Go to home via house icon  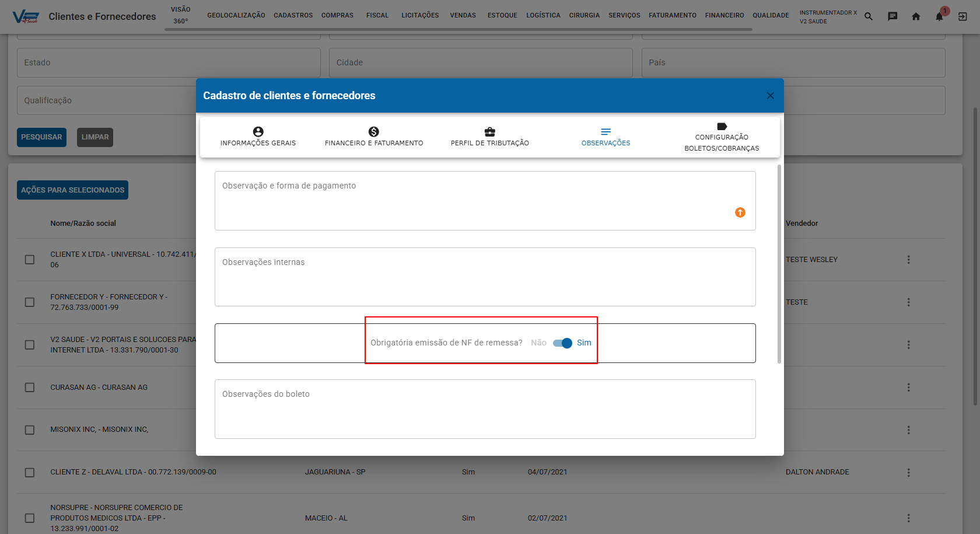pyautogui.click(x=916, y=16)
